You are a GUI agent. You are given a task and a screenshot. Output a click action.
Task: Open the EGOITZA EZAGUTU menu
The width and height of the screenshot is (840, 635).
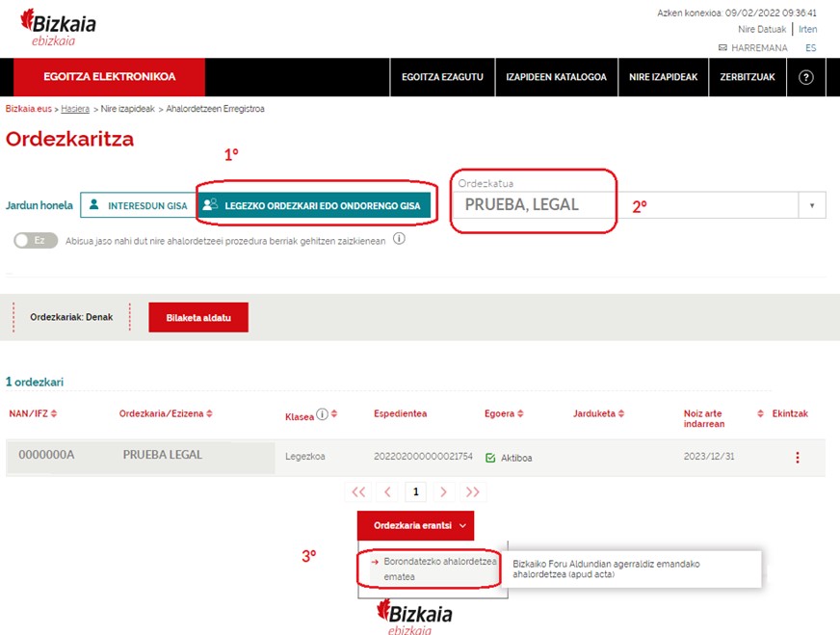442,77
